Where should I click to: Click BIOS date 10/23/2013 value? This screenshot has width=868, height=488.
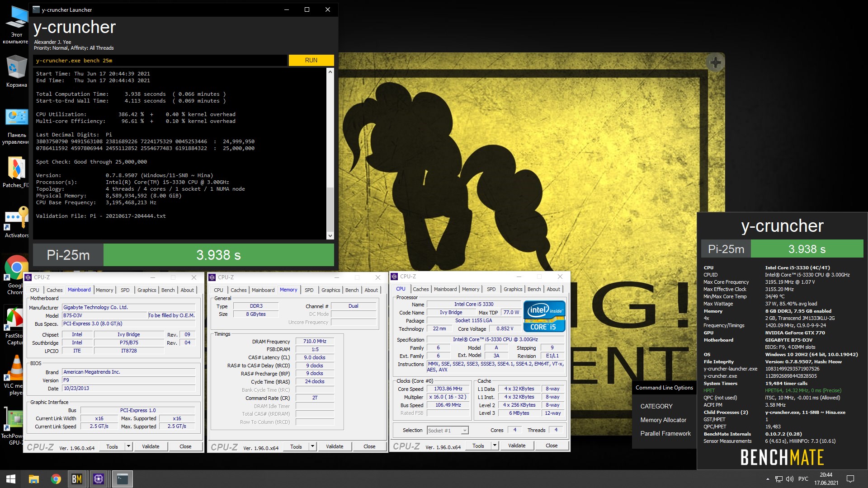click(x=129, y=388)
